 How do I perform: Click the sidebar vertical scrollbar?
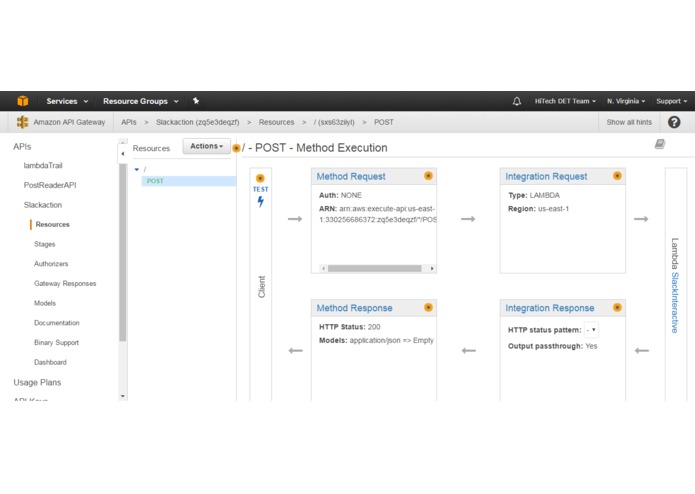pos(123,253)
